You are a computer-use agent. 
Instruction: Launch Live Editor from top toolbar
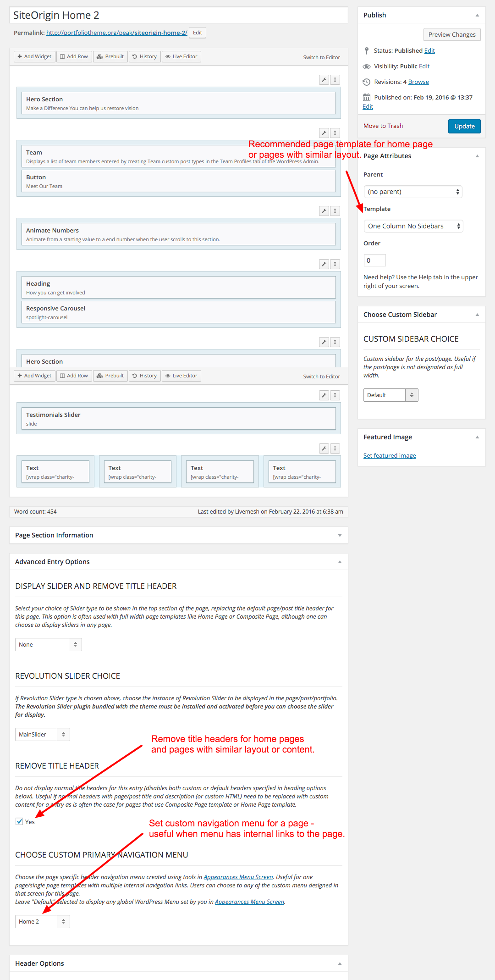tap(181, 56)
